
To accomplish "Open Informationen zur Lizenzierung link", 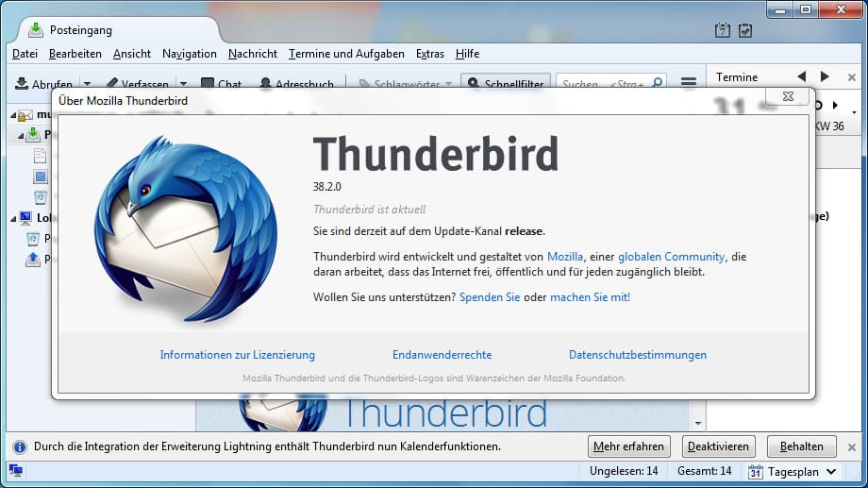I will click(x=238, y=355).
